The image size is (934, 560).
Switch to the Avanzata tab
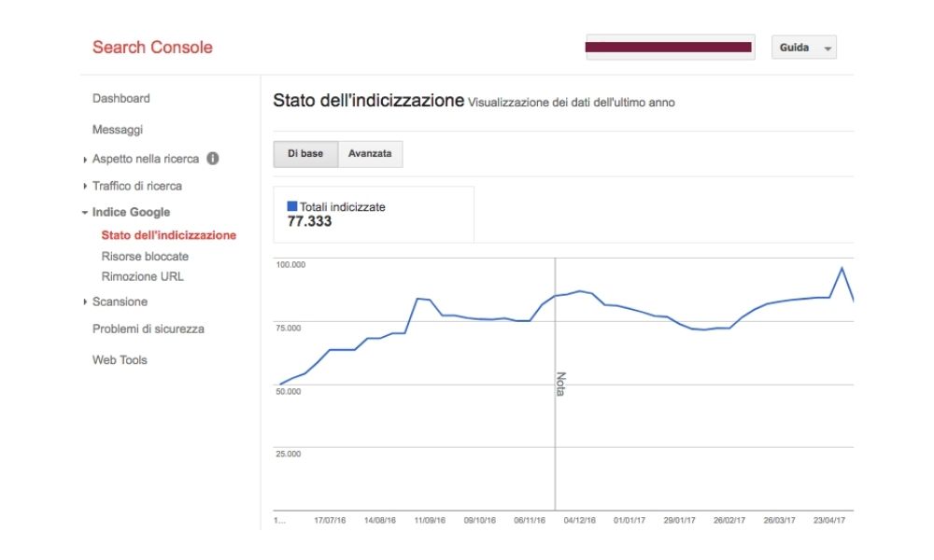click(x=370, y=154)
